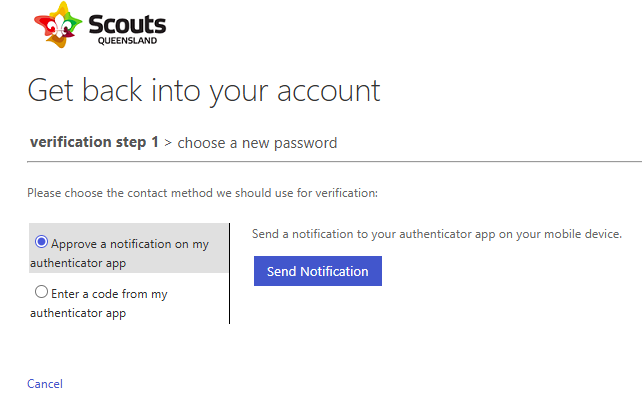Click the arrow separator between steps

pyautogui.click(x=168, y=143)
